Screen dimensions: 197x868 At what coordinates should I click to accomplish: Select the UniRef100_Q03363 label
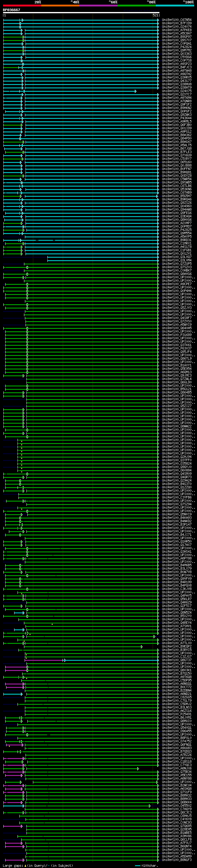[x=177, y=54]
